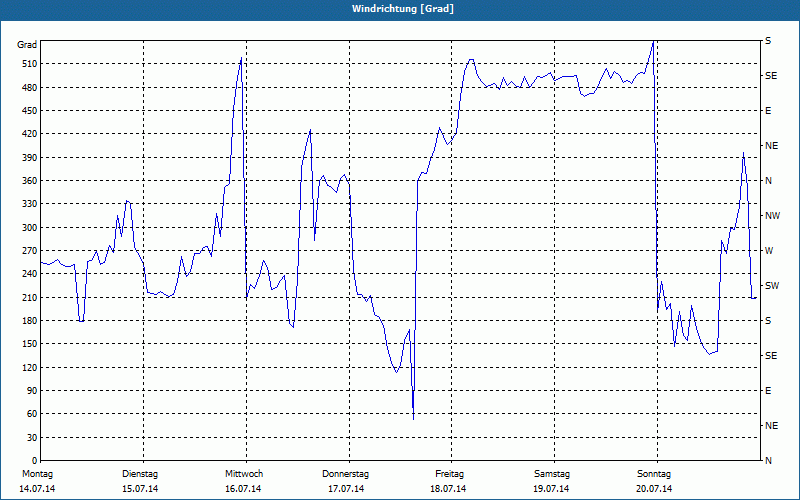800x500 pixels.
Task: Choose the 210 degree axis label
Action: (29, 297)
